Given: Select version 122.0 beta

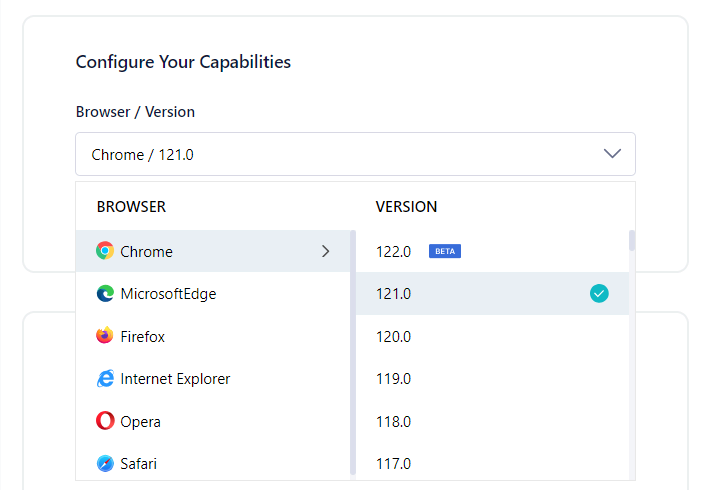Looking at the screenshot, I should [492, 251].
